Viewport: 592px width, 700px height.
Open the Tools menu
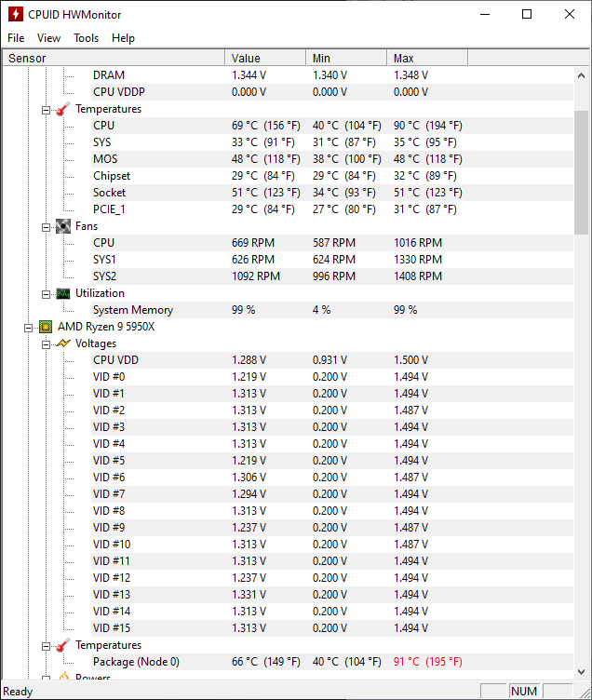[x=87, y=38]
